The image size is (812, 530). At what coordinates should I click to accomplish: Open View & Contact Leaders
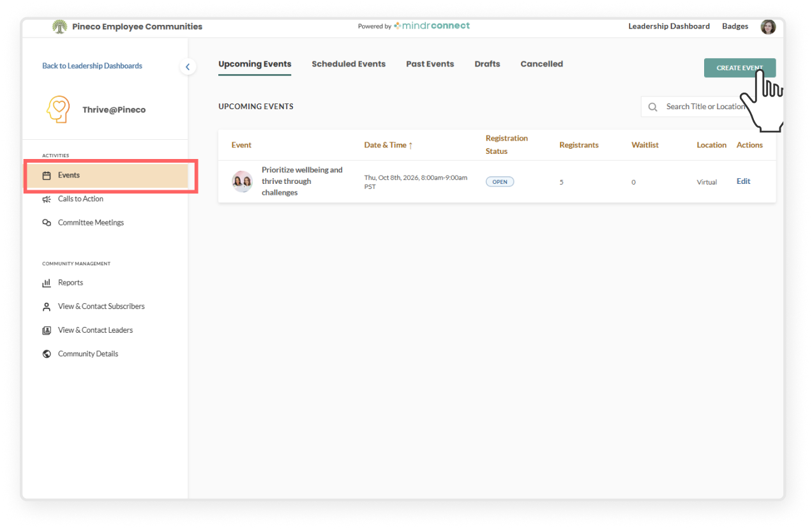coord(95,330)
